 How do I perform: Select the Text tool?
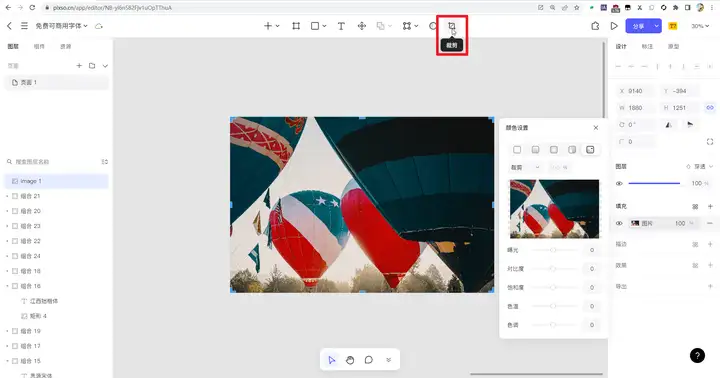pyautogui.click(x=341, y=26)
